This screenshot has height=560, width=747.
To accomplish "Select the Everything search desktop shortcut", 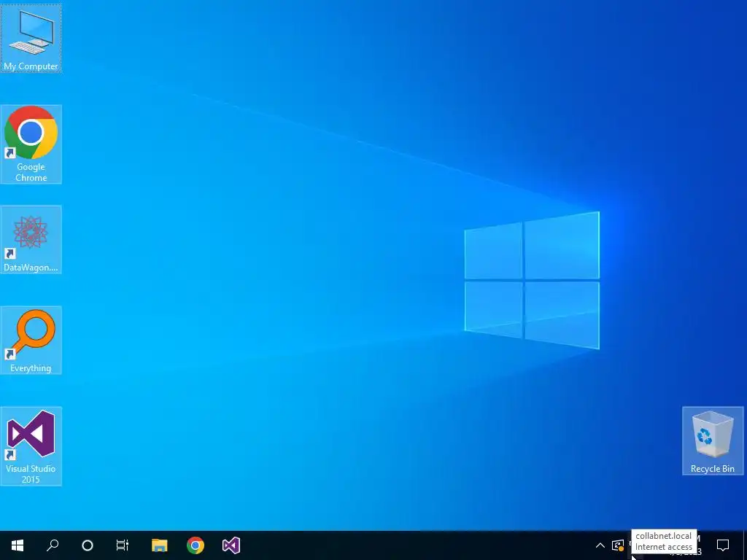I will pyautogui.click(x=31, y=340).
